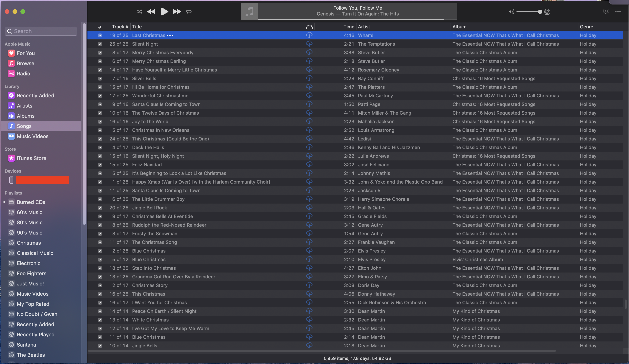
Task: Click the cloud status column header
Action: tap(309, 27)
